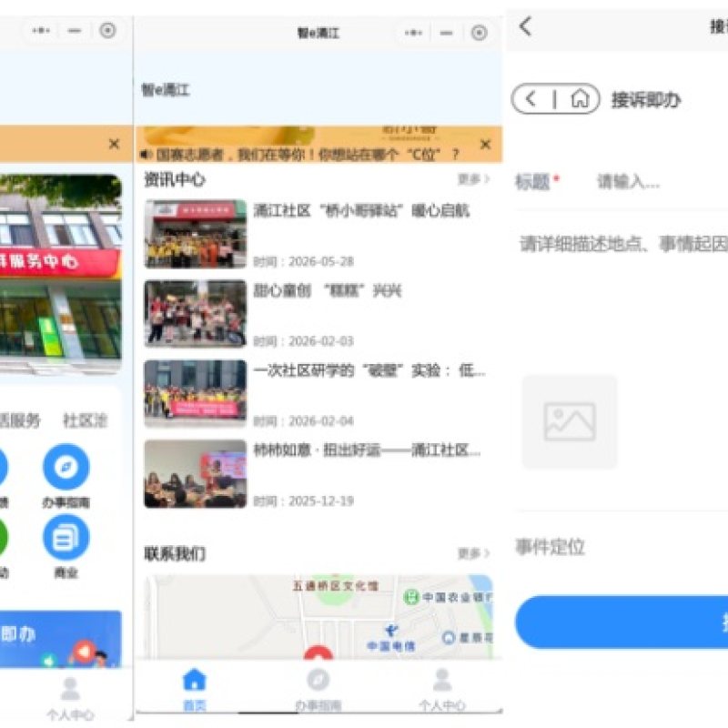Dismiss the orange volunteer notice banner

click(485, 145)
